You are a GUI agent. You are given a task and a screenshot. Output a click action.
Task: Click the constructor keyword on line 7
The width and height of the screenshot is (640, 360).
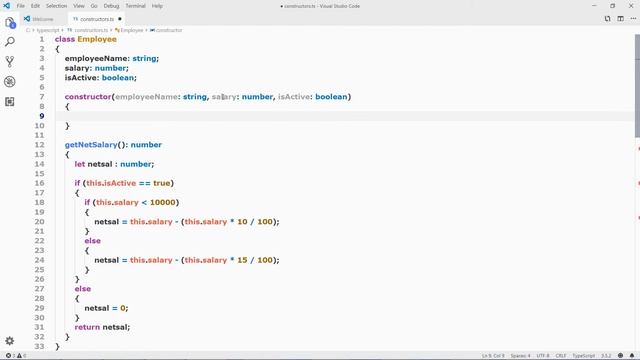pyautogui.click(x=88, y=97)
